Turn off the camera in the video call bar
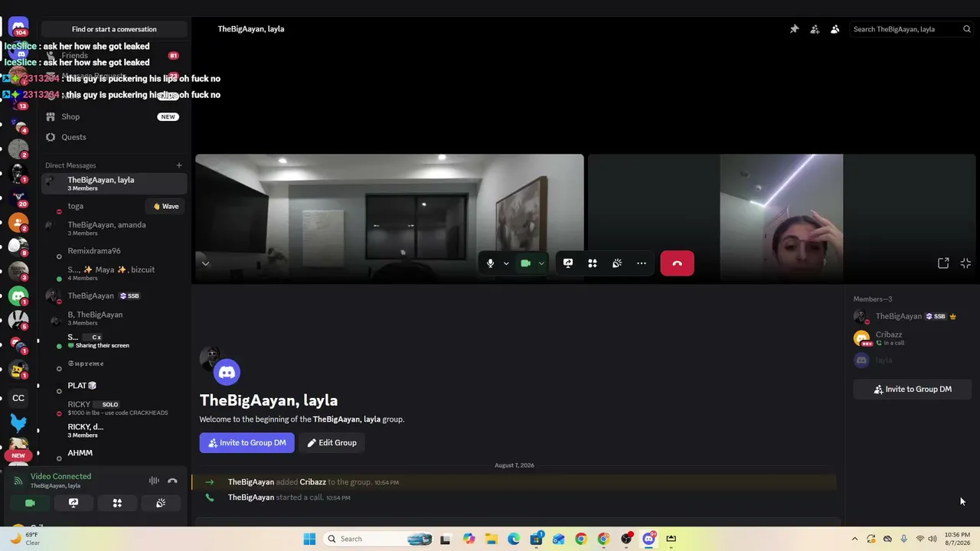 525,263
